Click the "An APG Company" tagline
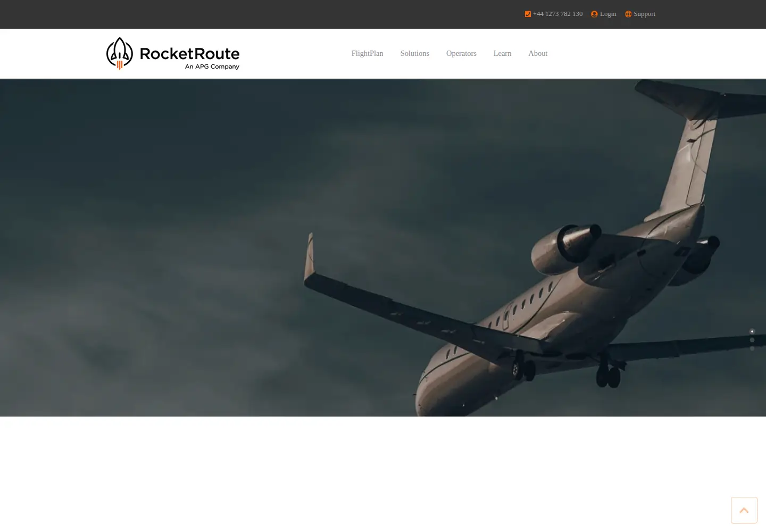This screenshot has height=532, width=766. coord(212,66)
